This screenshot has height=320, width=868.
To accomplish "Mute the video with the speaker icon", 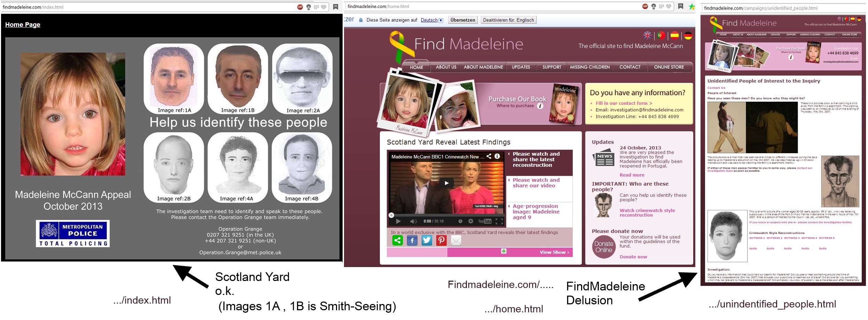I will [413, 221].
